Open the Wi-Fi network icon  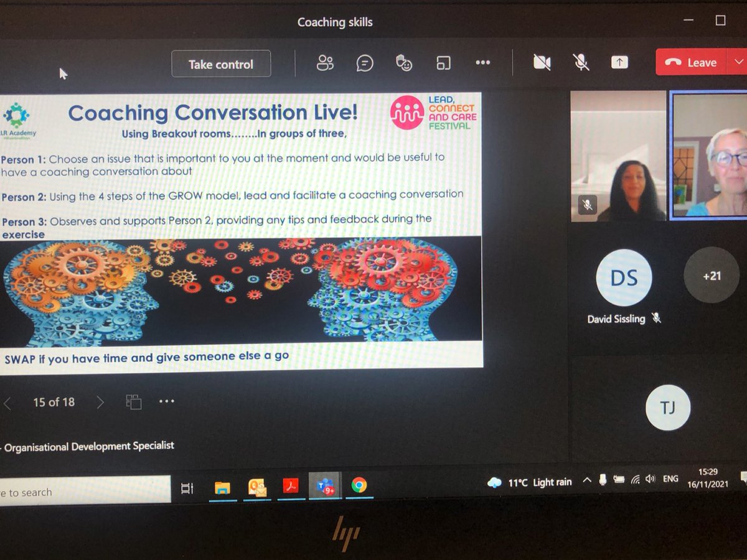(x=635, y=480)
